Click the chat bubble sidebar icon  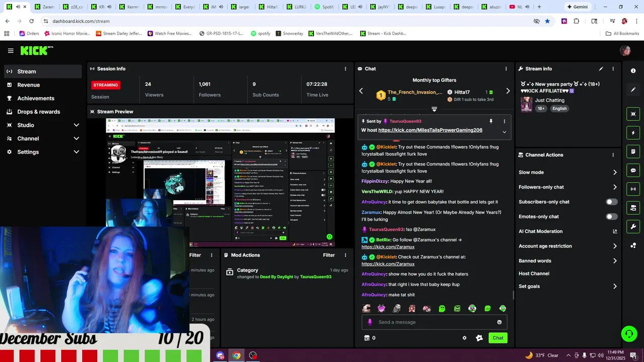(633, 170)
